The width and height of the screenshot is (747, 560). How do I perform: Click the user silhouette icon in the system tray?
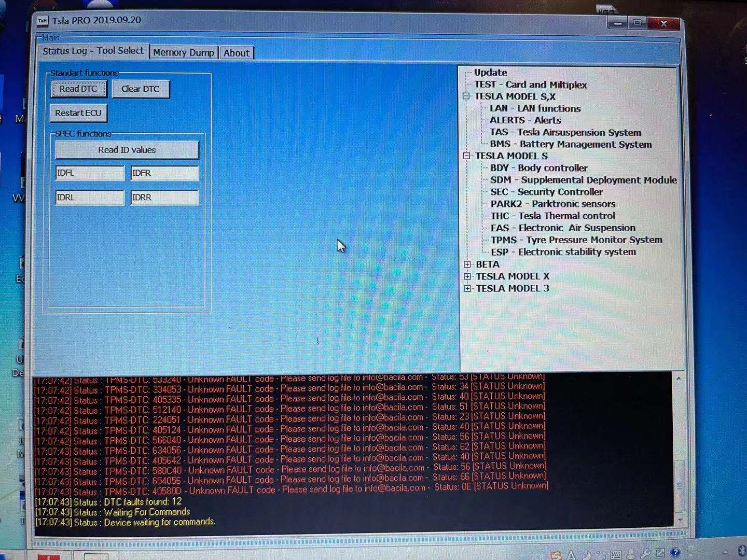631,554
